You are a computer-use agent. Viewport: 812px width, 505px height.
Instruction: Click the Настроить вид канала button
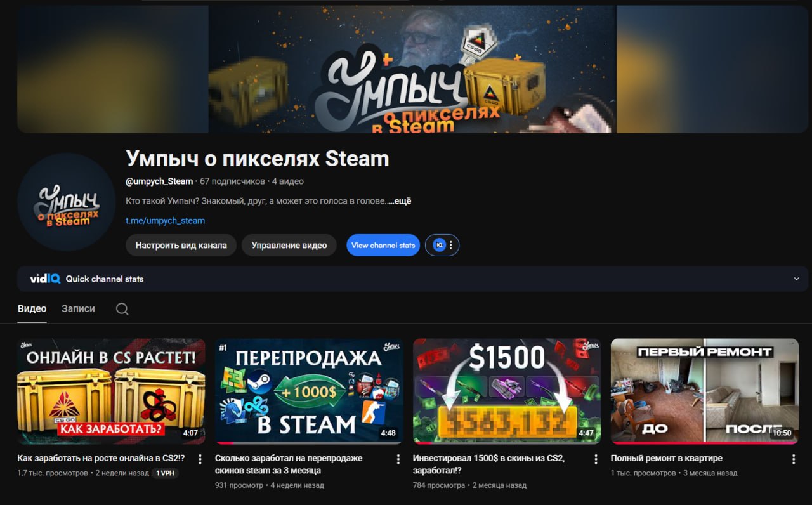[x=181, y=246]
